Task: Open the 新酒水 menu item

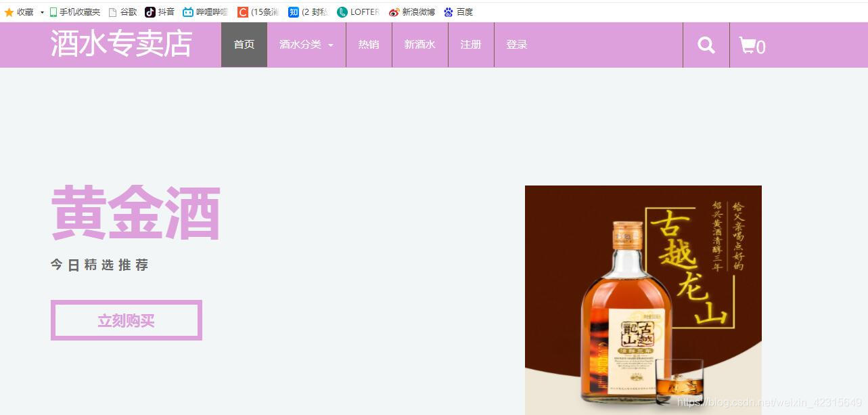Action: (x=419, y=45)
